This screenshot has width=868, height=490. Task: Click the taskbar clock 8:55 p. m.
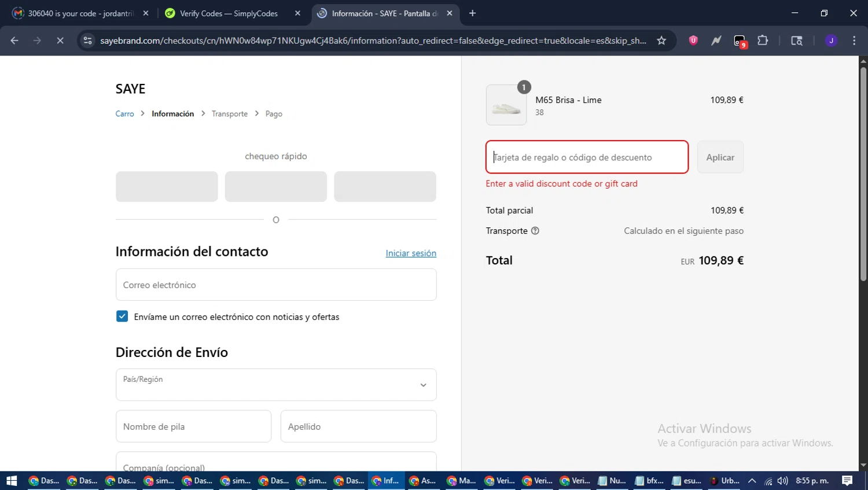tap(812, 481)
